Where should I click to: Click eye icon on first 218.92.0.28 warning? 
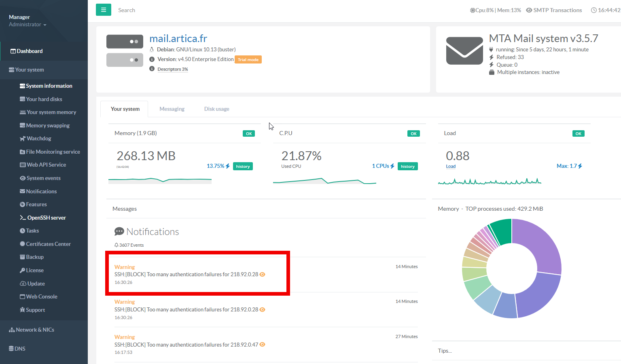(262, 274)
